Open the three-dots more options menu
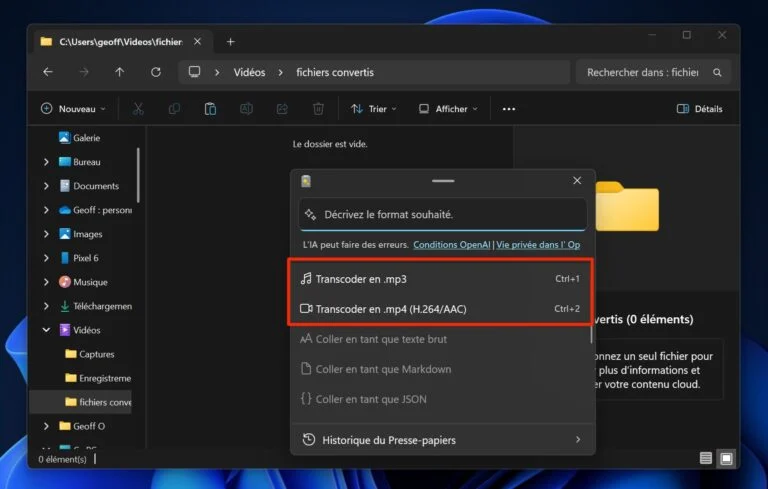The image size is (768, 489). (x=508, y=109)
